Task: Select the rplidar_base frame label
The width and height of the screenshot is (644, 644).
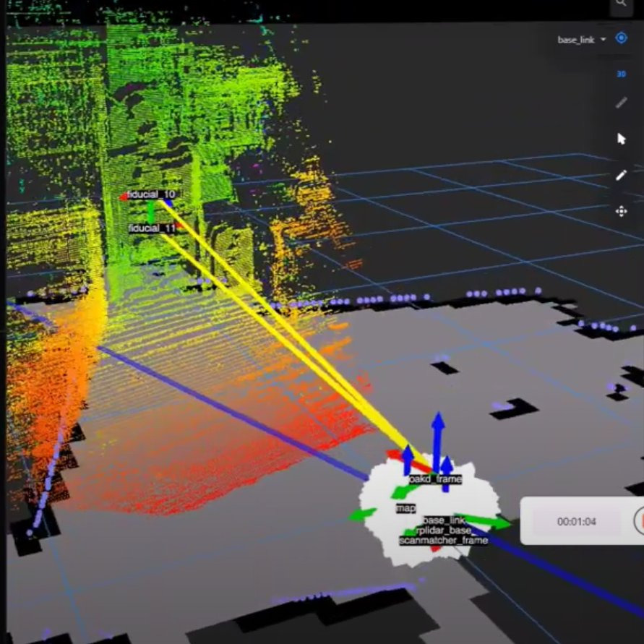Action: pos(445,531)
